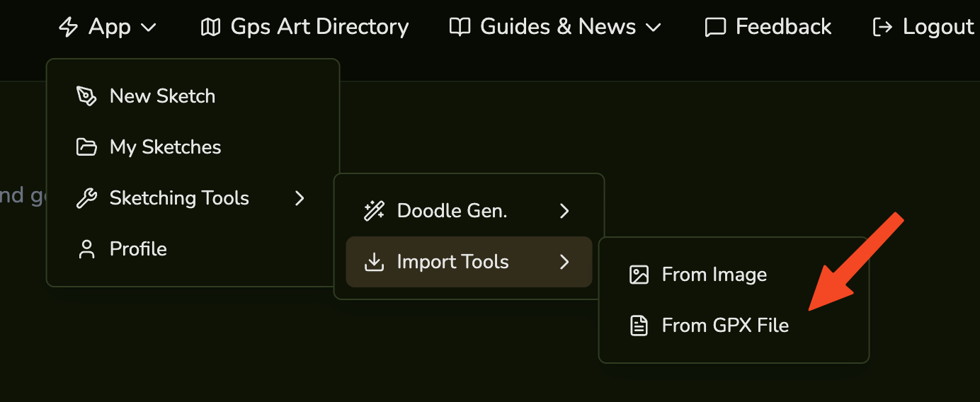Click the document From GPX File icon
This screenshot has height=402, width=980.
point(639,326)
